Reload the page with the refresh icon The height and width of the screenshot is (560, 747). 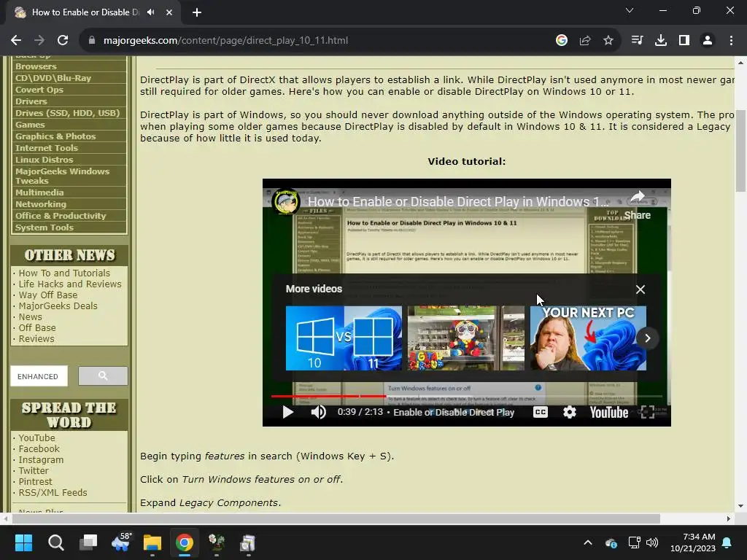63,41
